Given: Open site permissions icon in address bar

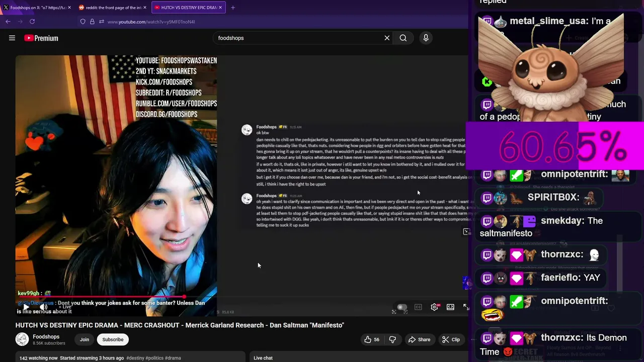Looking at the screenshot, I should tap(101, 22).
